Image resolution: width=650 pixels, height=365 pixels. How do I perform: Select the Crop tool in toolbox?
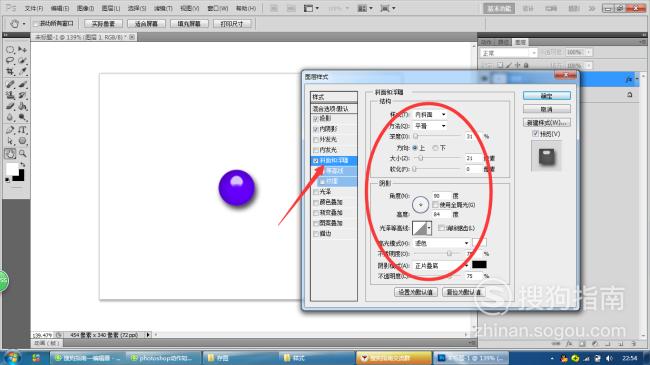(x=10, y=72)
